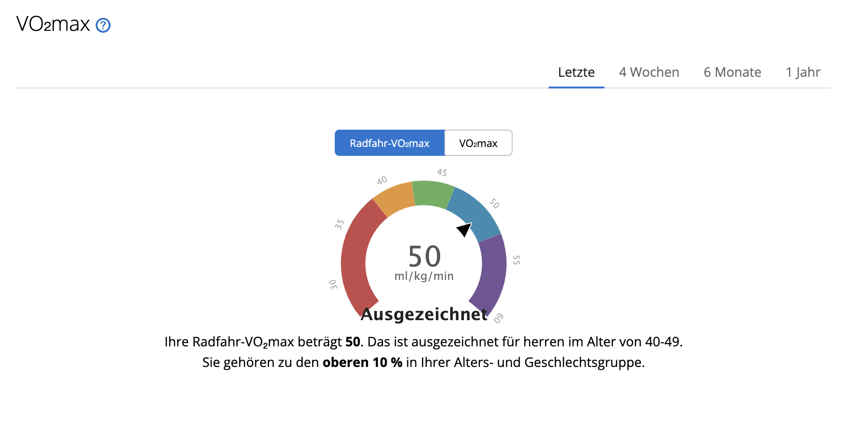
Task: Select the Letzte tab
Action: (x=576, y=73)
